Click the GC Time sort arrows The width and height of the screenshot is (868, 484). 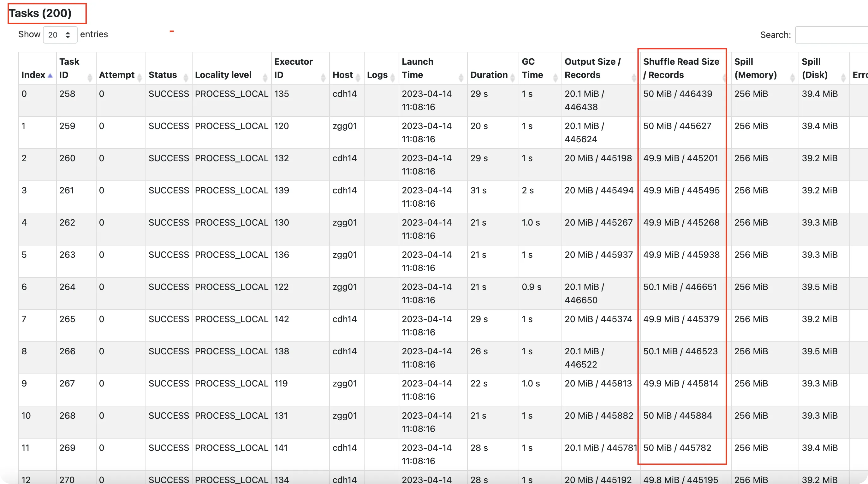pos(555,78)
